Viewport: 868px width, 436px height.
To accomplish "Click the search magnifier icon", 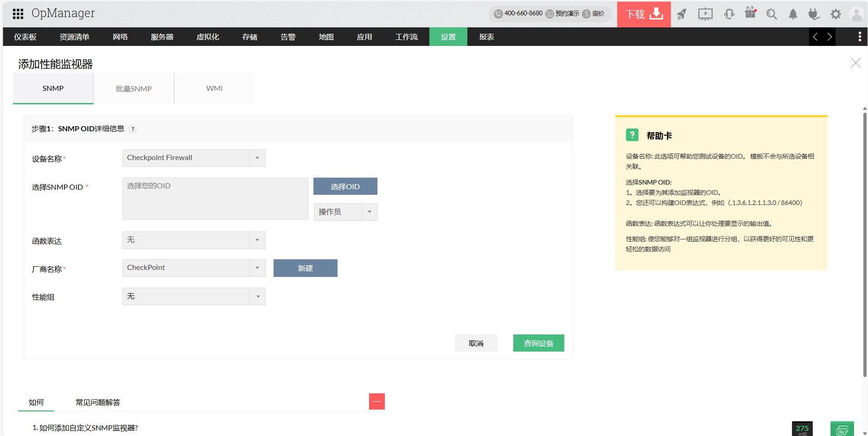I will tap(772, 14).
